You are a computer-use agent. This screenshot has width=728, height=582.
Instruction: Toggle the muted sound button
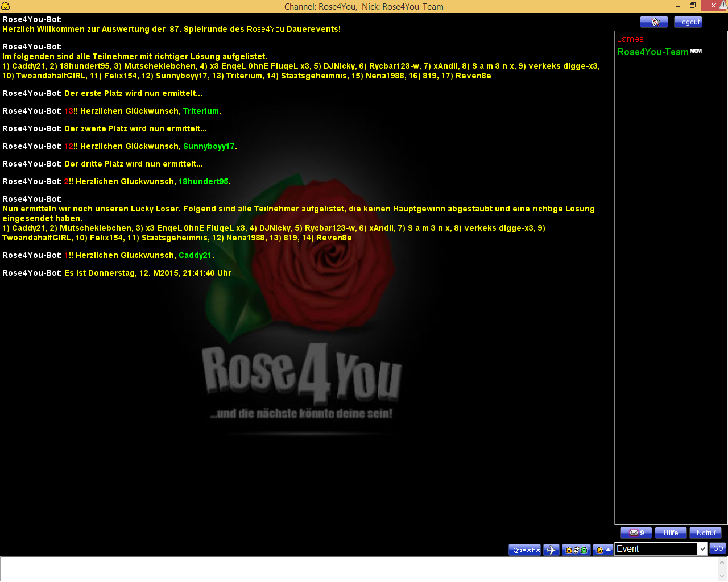click(653, 22)
